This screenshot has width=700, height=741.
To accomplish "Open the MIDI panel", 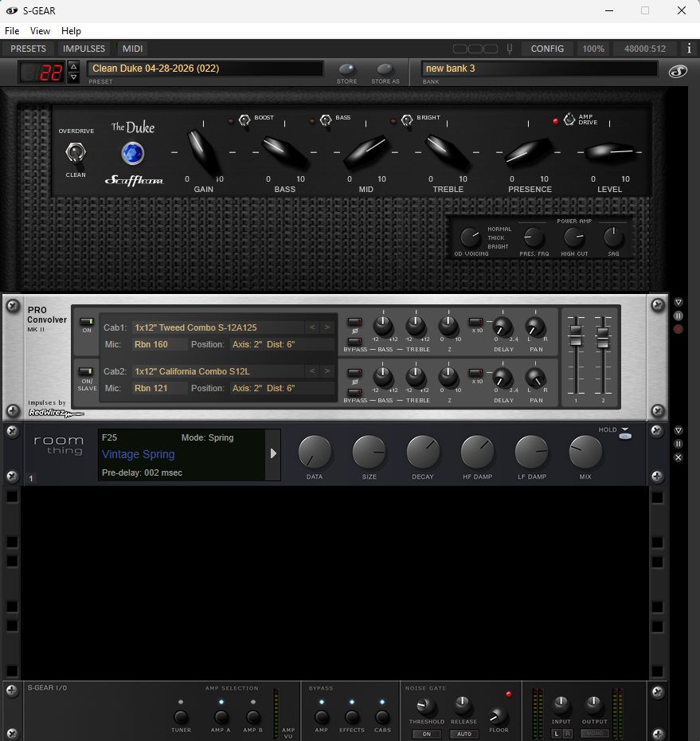I will coord(132,49).
